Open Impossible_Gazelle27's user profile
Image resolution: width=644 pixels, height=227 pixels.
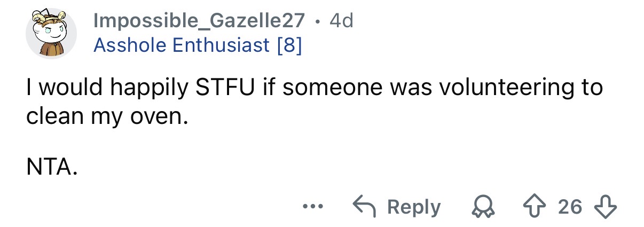199,21
